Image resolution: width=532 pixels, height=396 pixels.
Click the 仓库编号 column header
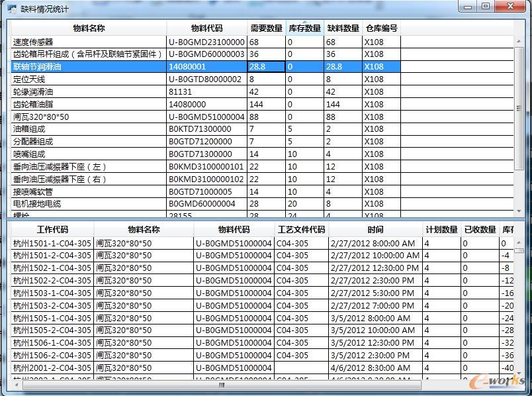[381, 28]
